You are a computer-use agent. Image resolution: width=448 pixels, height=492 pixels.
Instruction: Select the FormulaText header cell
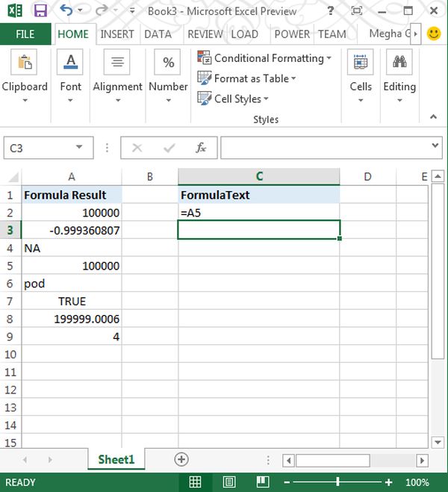pyautogui.click(x=259, y=195)
